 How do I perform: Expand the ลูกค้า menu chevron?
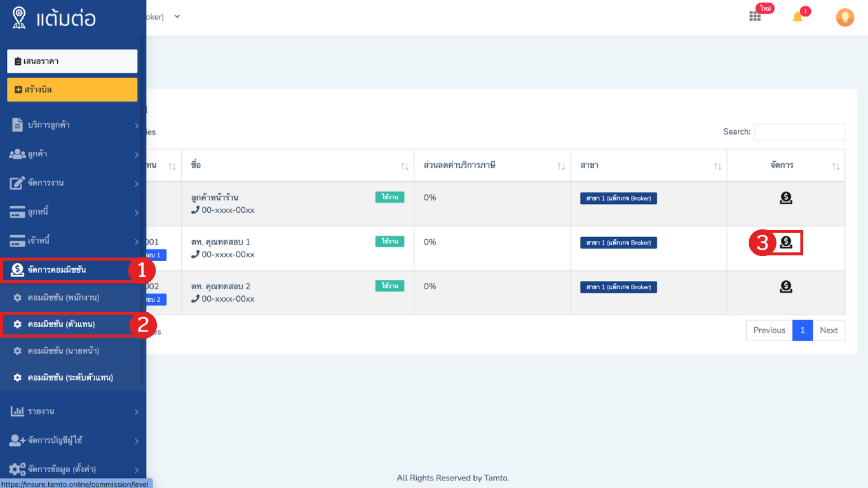point(136,154)
